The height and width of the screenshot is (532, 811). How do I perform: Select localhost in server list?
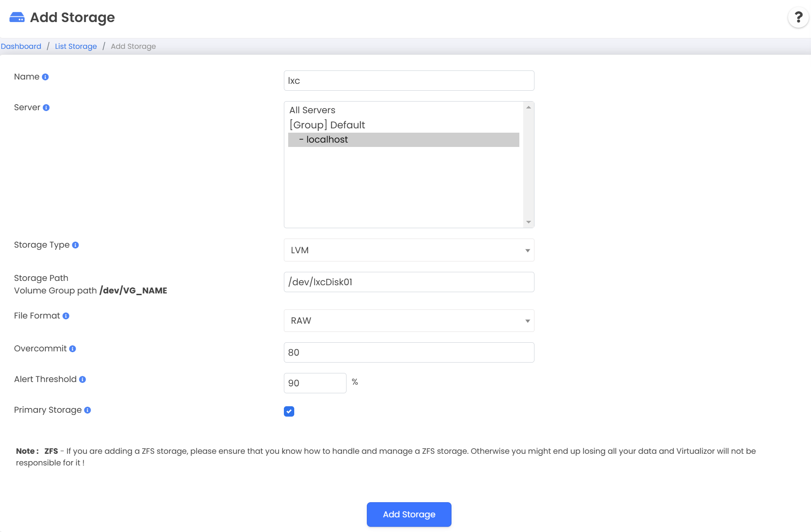click(x=327, y=140)
